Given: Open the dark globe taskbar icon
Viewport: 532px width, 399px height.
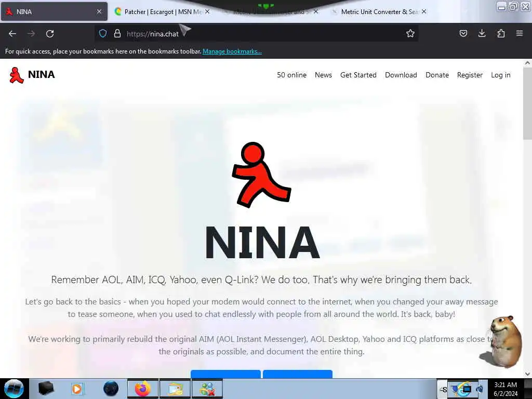Looking at the screenshot, I should pos(111,389).
